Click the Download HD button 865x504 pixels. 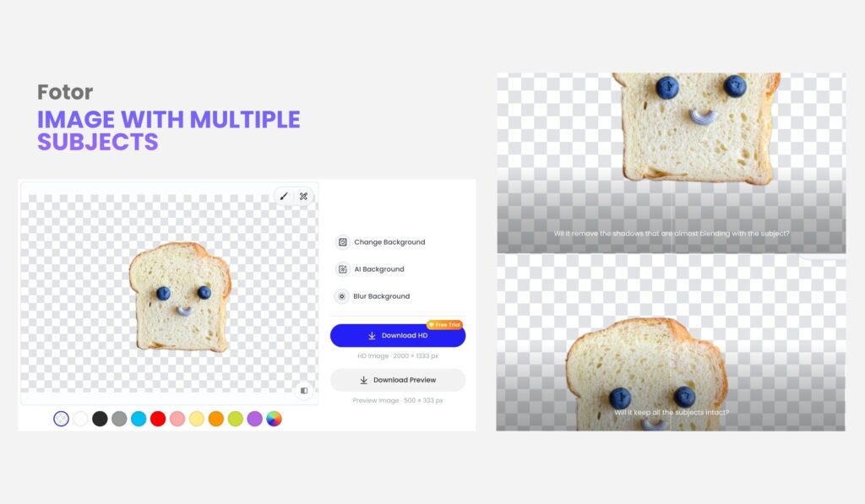click(398, 335)
